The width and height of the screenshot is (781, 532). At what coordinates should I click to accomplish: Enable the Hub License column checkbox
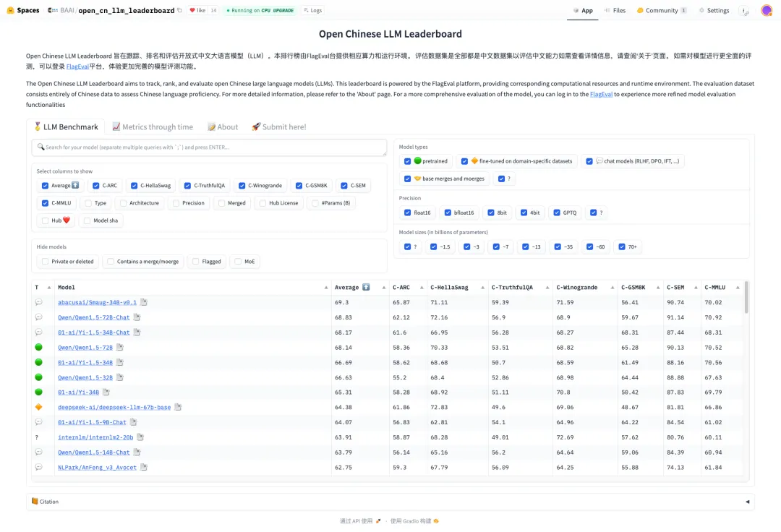click(263, 203)
